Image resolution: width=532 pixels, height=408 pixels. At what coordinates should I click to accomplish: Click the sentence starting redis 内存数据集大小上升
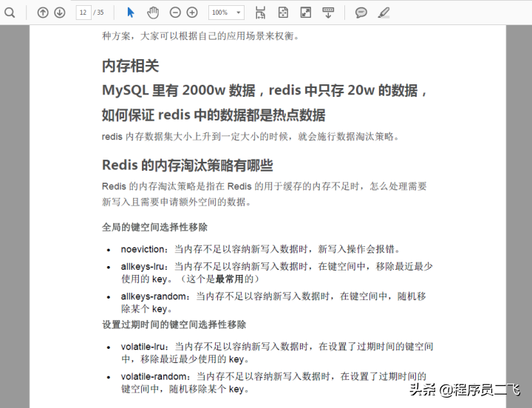250,137
